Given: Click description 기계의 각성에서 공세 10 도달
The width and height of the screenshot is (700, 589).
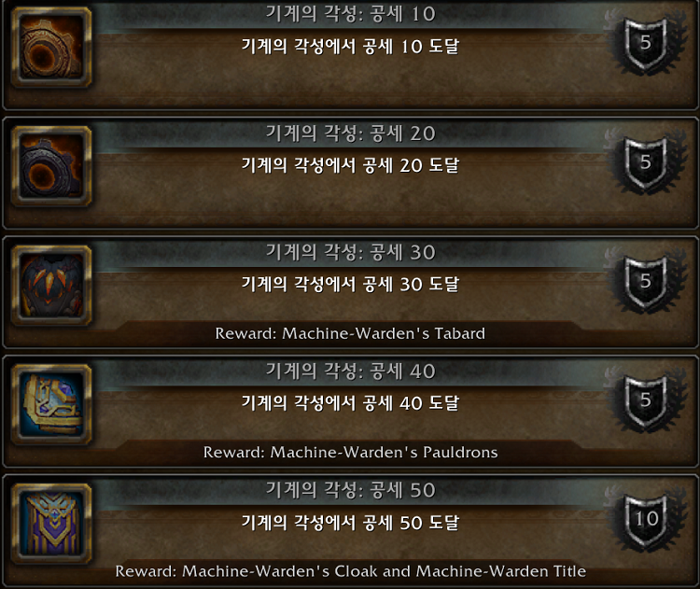Looking at the screenshot, I should 350,47.
